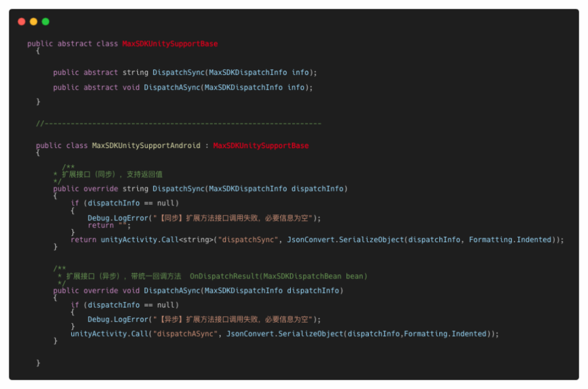Click DispatchSync in the 'public abstract string' line
This screenshot has width=588, height=389.
tap(179, 72)
